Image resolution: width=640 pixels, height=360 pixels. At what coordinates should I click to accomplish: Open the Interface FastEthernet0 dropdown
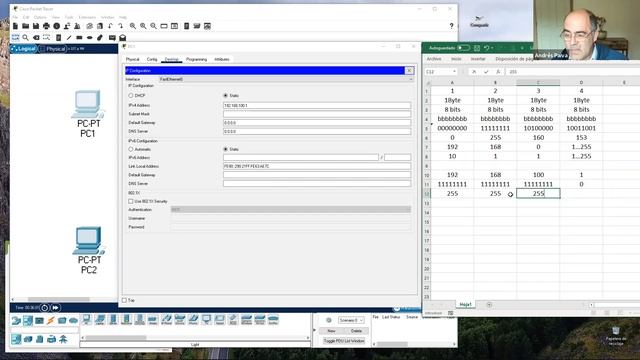(285, 79)
